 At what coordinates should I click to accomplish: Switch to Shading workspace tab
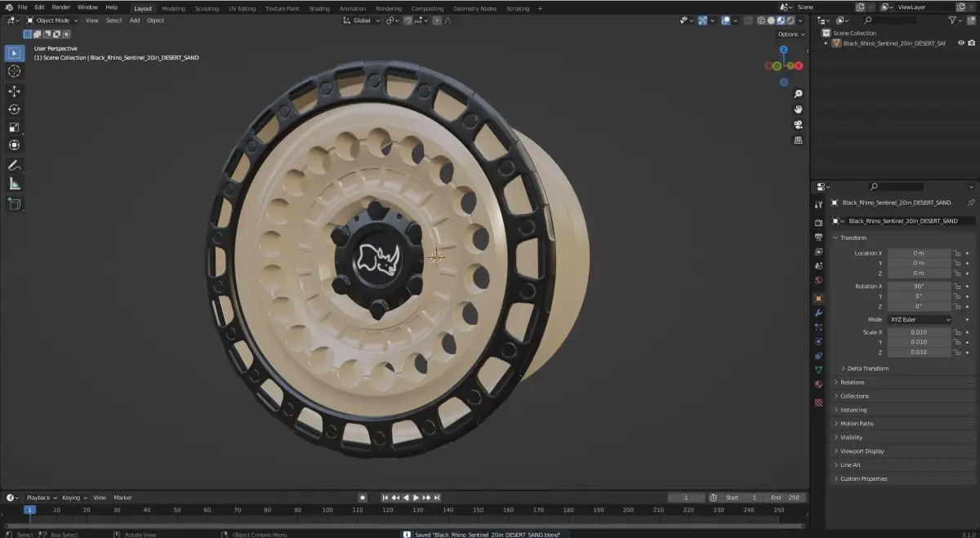coord(319,8)
